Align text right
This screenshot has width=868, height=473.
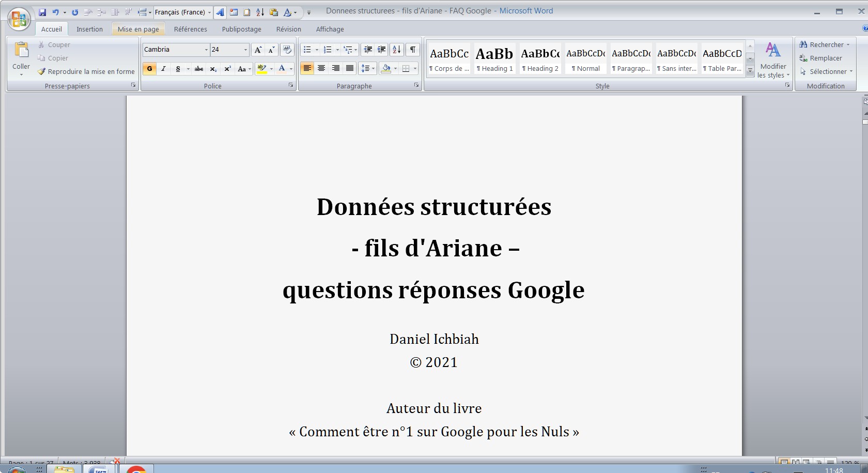[x=336, y=69]
